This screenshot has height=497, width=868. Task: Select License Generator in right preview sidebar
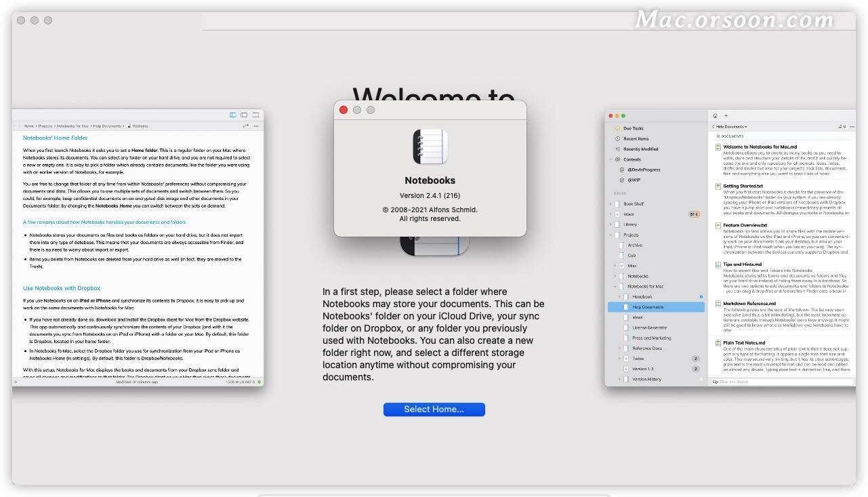[x=649, y=327]
